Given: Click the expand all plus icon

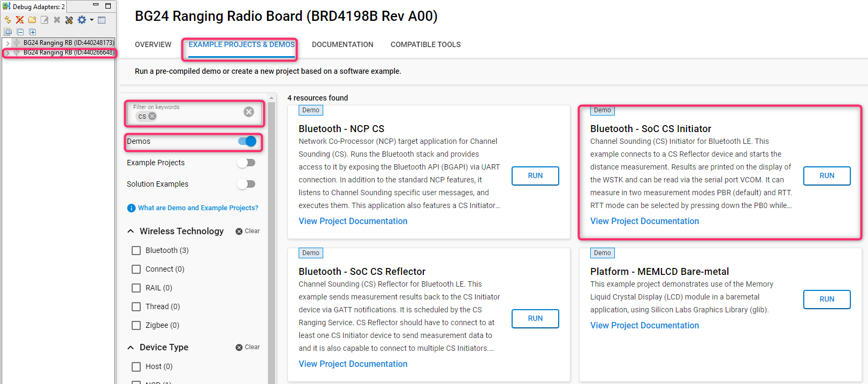Looking at the screenshot, I should click(32, 32).
